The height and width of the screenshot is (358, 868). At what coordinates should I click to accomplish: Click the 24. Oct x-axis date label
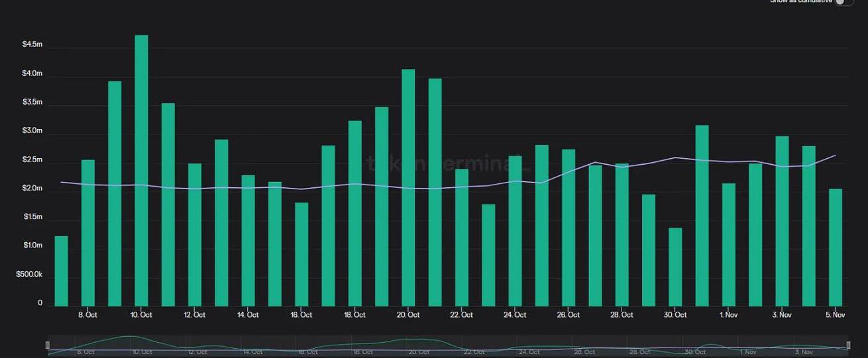click(515, 315)
